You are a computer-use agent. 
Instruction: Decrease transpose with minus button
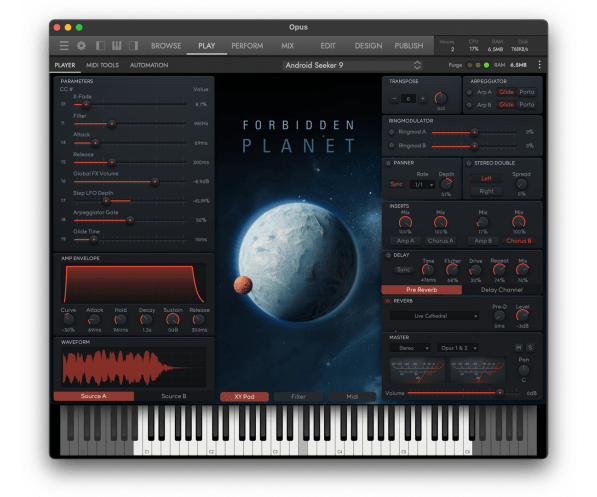394,99
